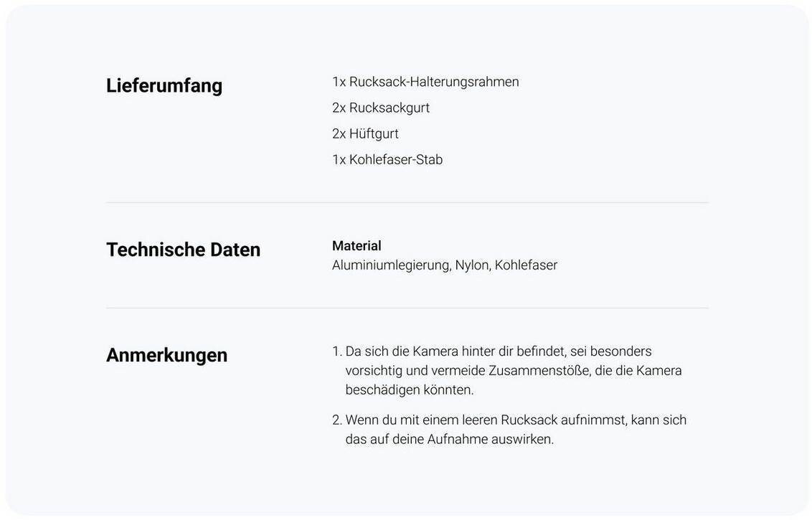This screenshot has width=812, height=520.
Task: Click the second note about leeren Rucksack
Action: [x=509, y=430]
